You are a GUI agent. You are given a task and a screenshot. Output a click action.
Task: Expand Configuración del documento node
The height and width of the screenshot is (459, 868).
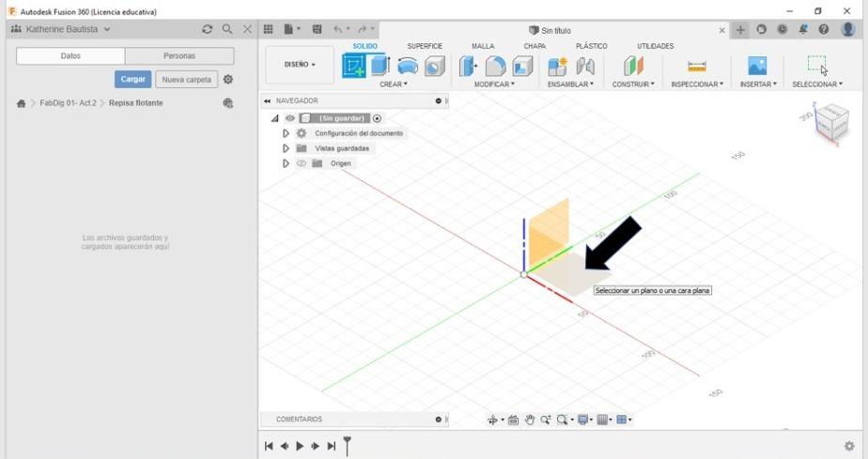pos(286,133)
